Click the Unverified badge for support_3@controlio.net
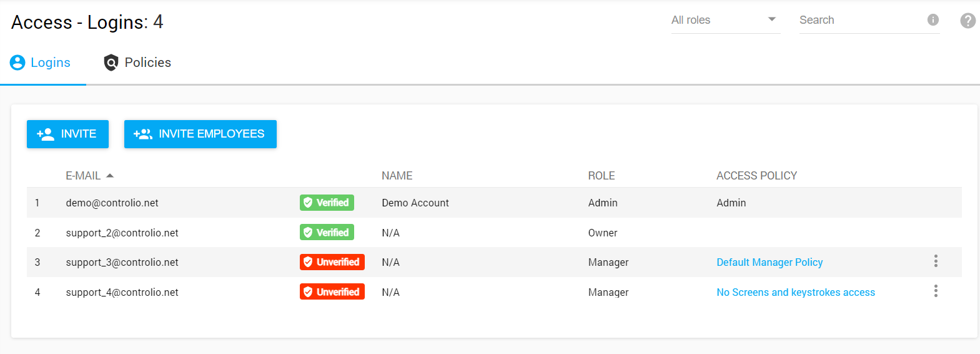Image resolution: width=980 pixels, height=354 pixels. coord(332,262)
